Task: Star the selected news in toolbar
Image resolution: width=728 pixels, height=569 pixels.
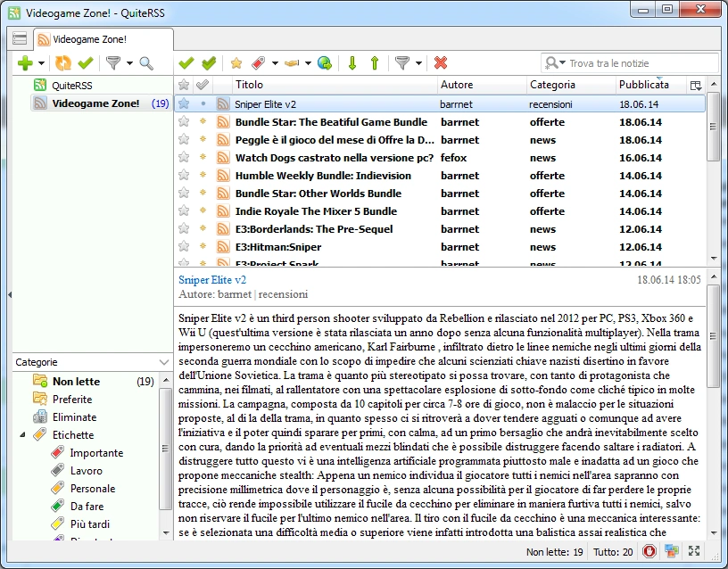Action: point(236,63)
